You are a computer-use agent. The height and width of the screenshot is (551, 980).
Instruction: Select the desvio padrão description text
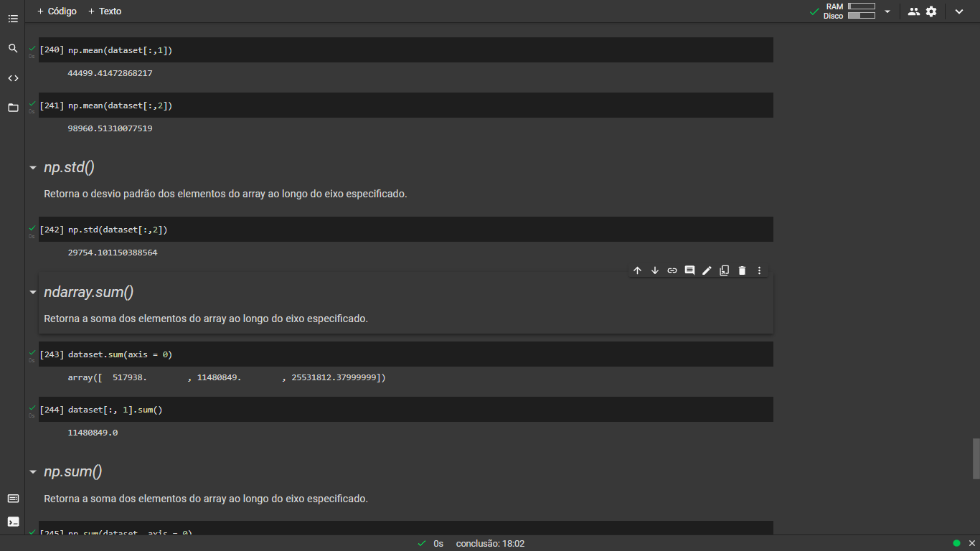pos(225,194)
